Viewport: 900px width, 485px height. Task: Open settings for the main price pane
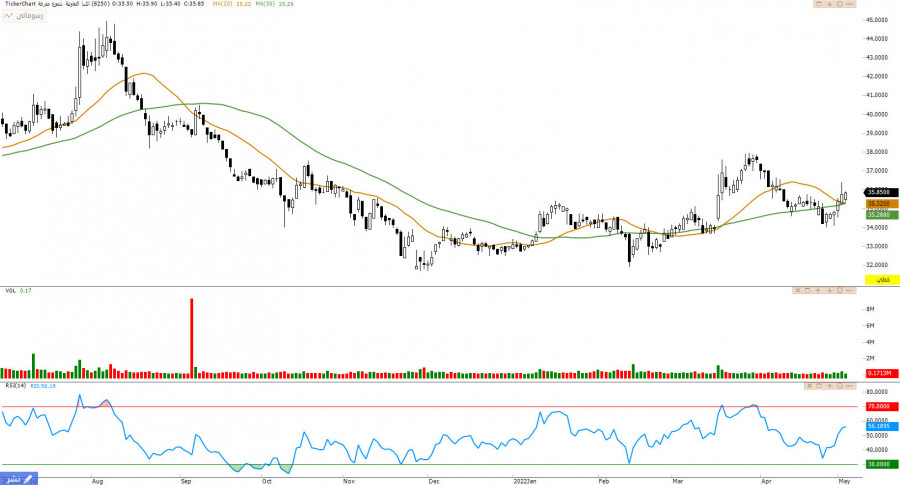click(841, 5)
